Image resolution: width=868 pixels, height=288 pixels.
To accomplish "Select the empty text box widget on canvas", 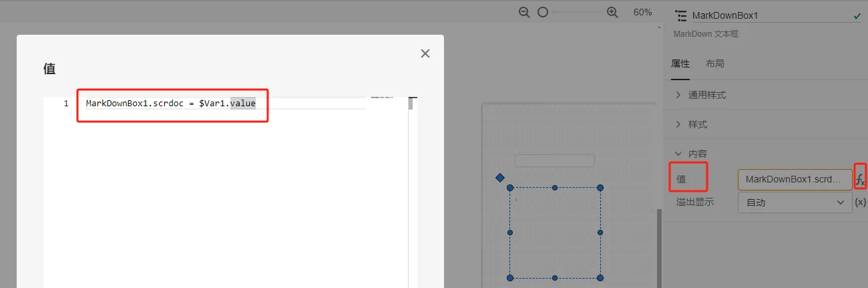I will pyautogui.click(x=554, y=160).
